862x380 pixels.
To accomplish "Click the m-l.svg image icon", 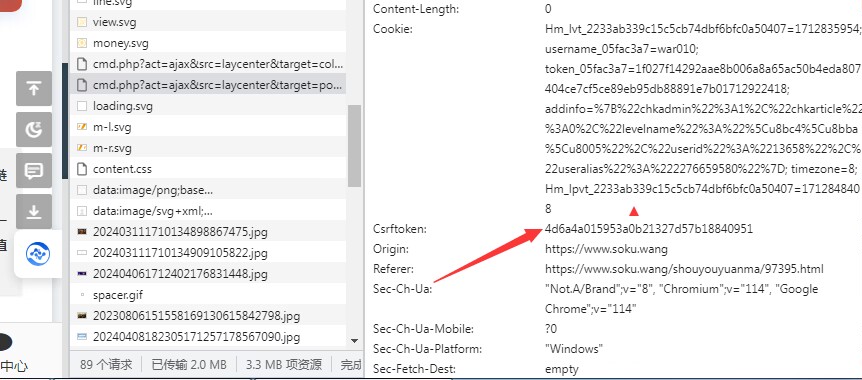I will pos(82,127).
